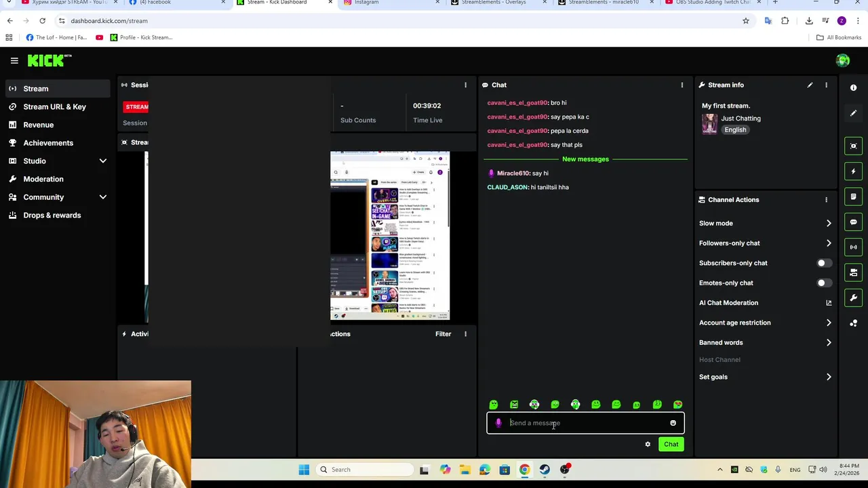Click the focus frame icon in right toolbar
Screen dimensions: 868x488
pos(853,146)
